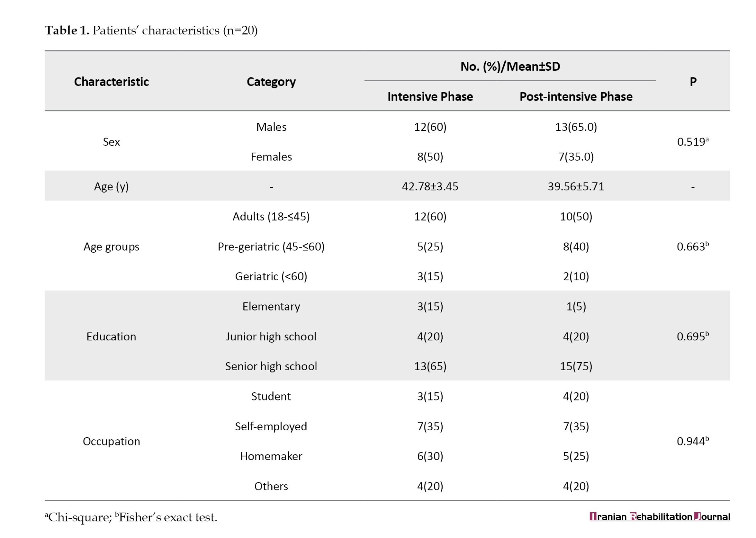The width and height of the screenshot is (756, 538).
Task: Click the 15(75) Post-intensive value
Action: tap(576, 366)
